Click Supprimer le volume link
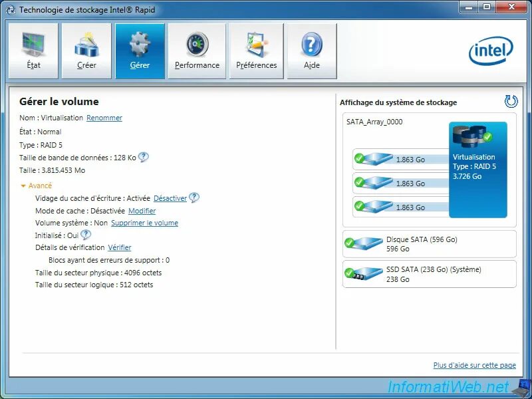The image size is (532, 399). [144, 223]
